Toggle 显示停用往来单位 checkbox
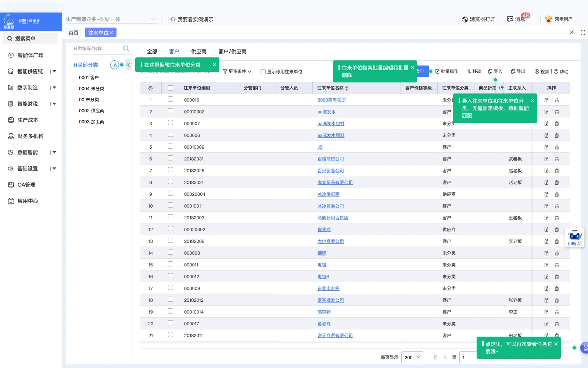The height and width of the screenshot is (368, 588). [263, 72]
